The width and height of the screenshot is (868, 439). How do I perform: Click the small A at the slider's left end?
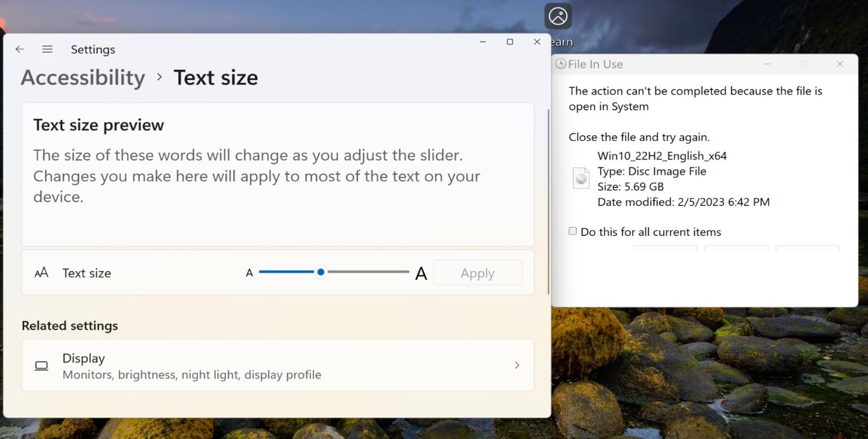[249, 272]
